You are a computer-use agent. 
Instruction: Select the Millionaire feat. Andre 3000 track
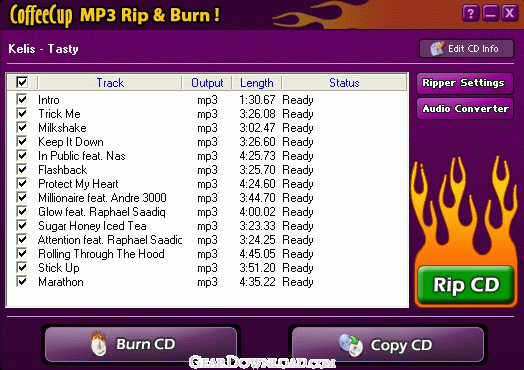pos(102,198)
